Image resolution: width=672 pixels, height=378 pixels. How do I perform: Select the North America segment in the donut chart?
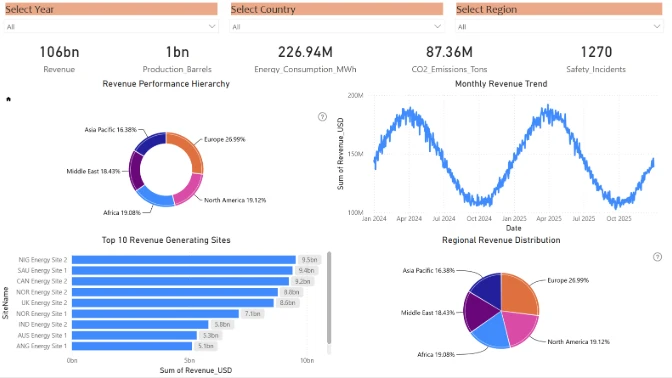(189, 190)
